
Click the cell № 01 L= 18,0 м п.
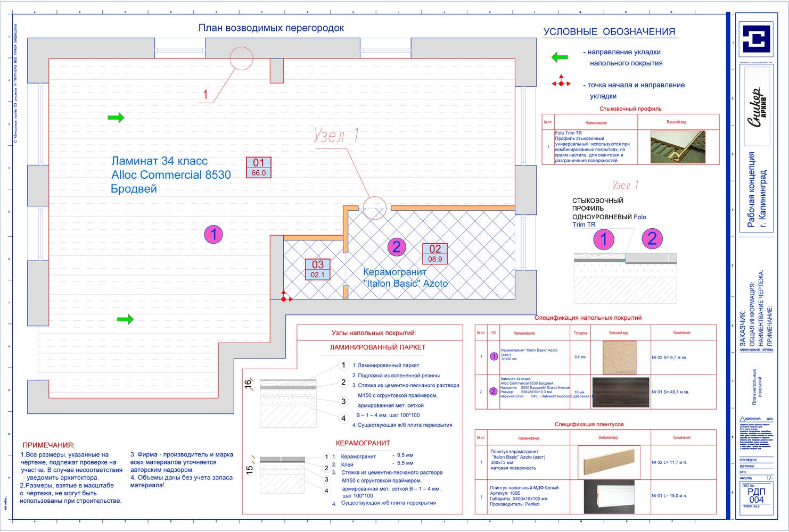coord(669,495)
